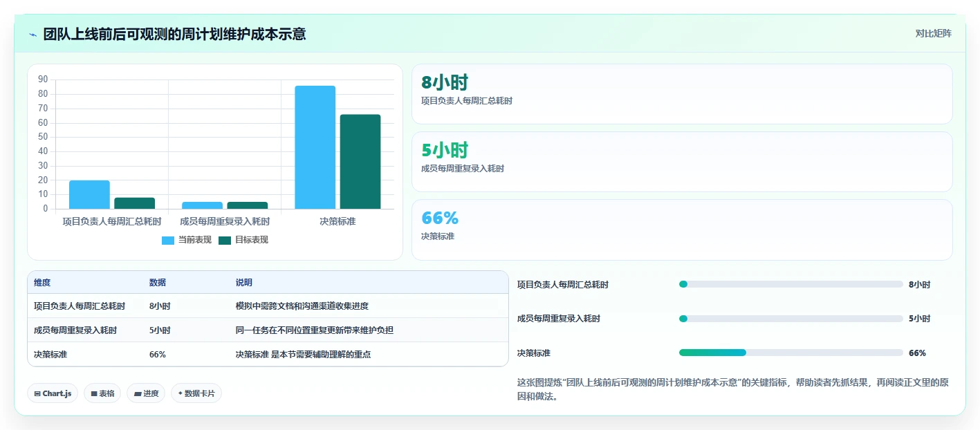Click the dark green 决策标准 chart bar
The width and height of the screenshot is (980, 430).
point(360,162)
